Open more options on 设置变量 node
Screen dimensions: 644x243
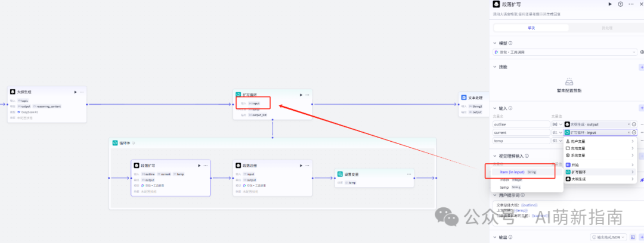[408, 174]
